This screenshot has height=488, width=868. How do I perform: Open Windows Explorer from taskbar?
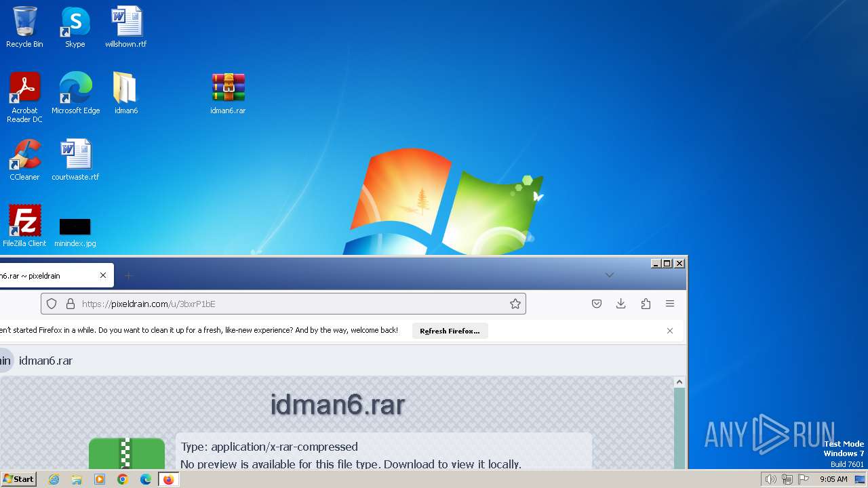click(77, 479)
